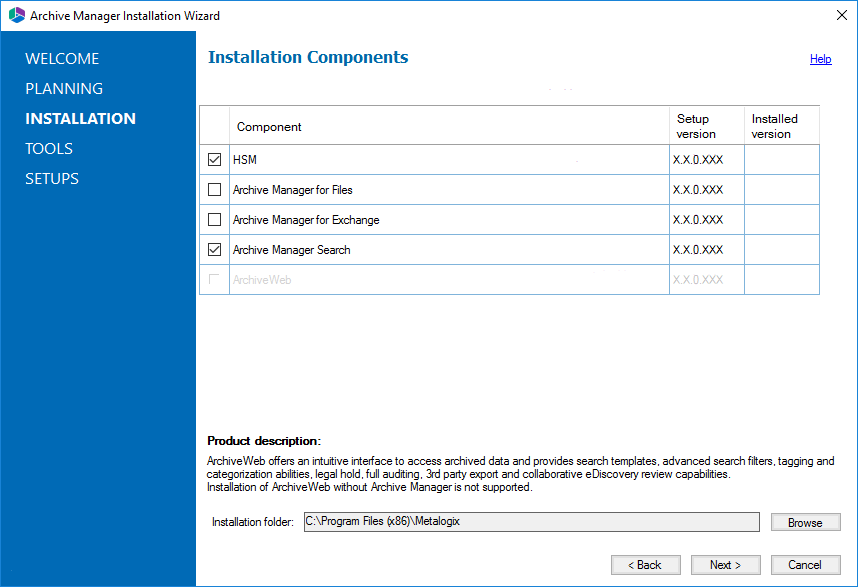Screen dimensions: 858x587
Task: Go back with the Back button
Action: click(x=645, y=565)
